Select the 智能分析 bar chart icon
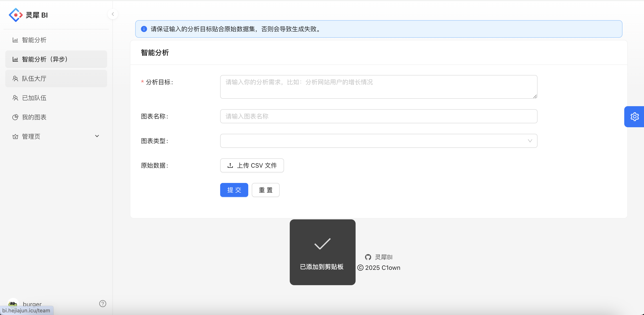644x315 pixels. pyautogui.click(x=15, y=40)
